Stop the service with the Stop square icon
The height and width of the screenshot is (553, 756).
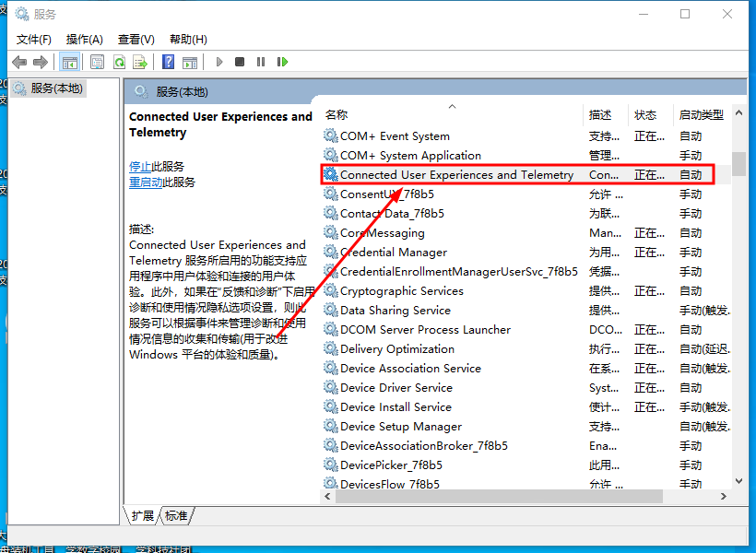pos(240,62)
